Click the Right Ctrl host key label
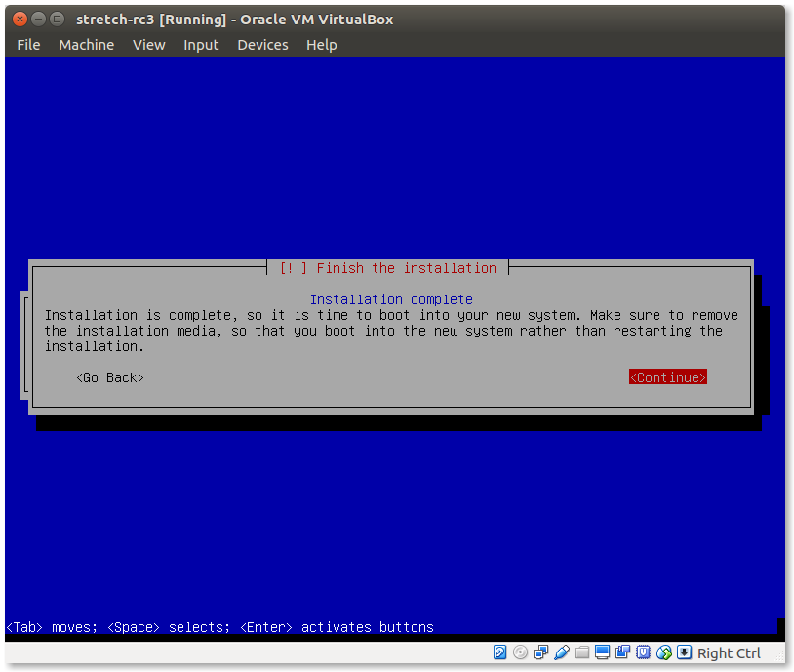 729,653
